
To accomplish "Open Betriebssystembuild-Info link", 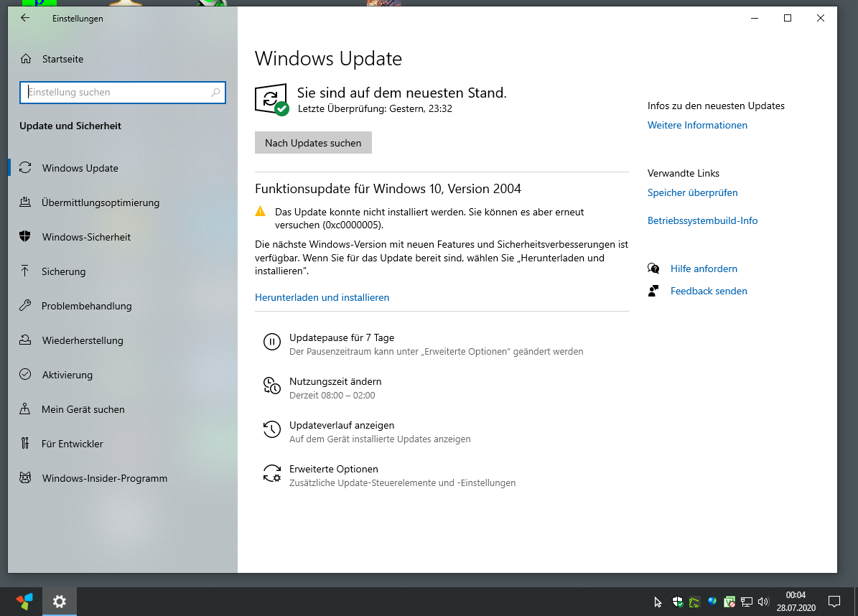I will click(x=703, y=220).
